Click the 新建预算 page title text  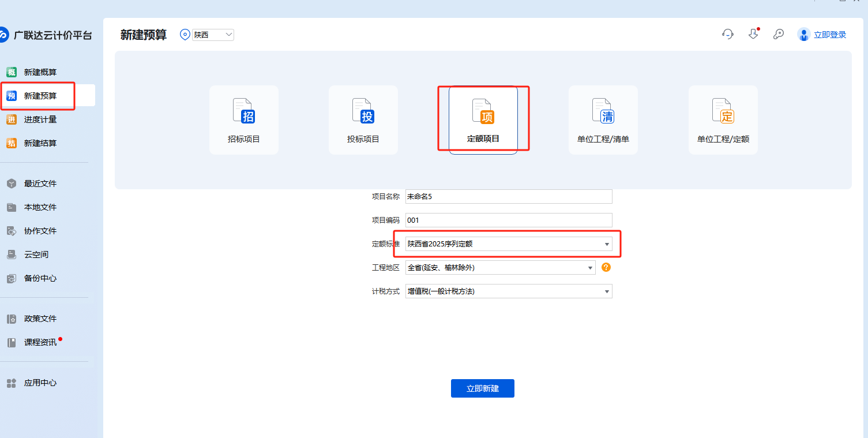coord(144,35)
